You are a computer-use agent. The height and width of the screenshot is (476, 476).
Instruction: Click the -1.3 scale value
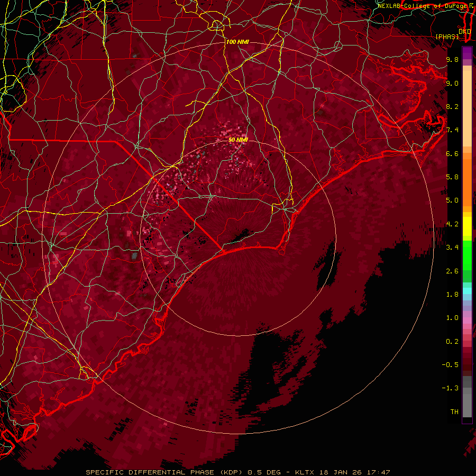click(450, 388)
